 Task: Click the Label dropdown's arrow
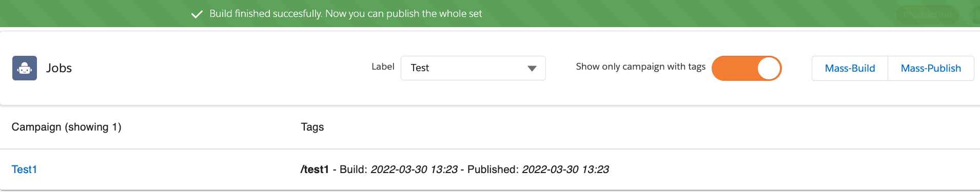tap(532, 69)
